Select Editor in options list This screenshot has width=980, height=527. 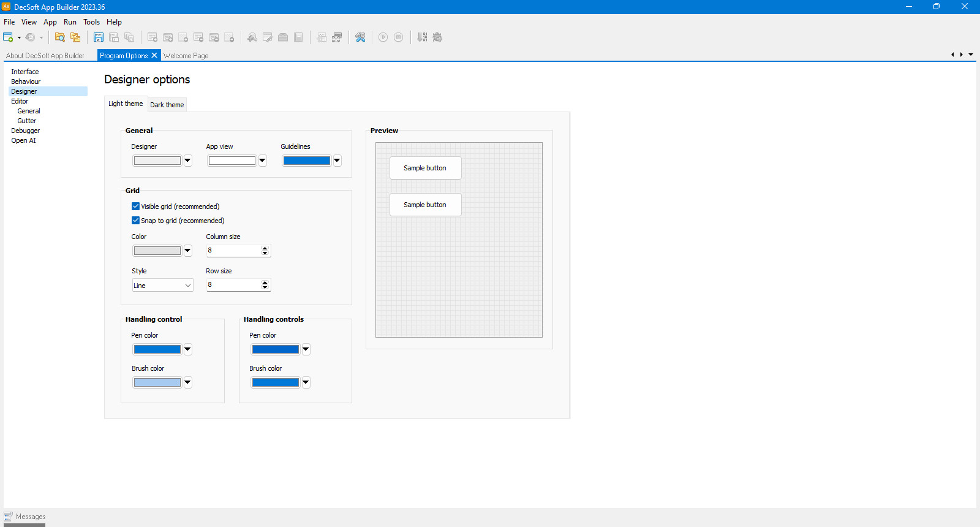pos(20,101)
